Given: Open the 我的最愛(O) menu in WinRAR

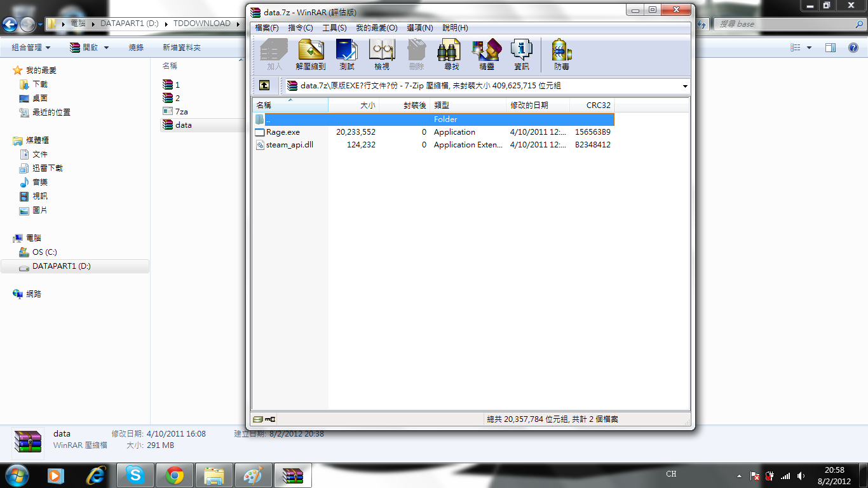Looking at the screenshot, I should pyautogui.click(x=377, y=28).
